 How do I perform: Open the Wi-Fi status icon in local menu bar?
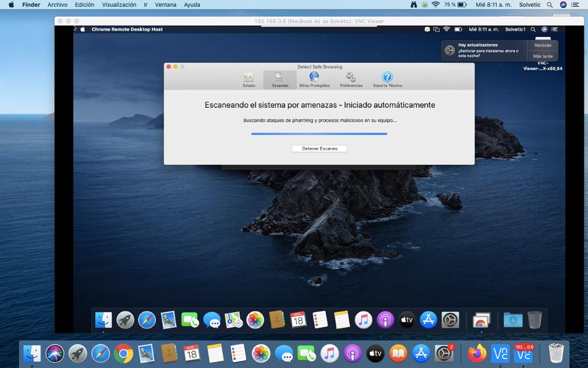(435, 5)
